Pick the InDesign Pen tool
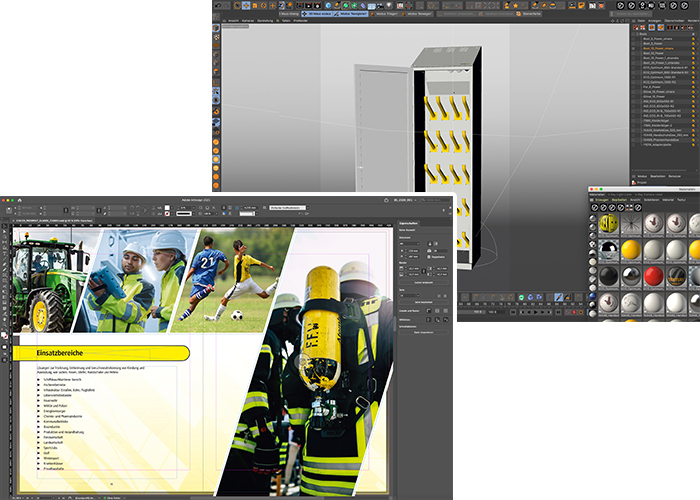700x500 pixels. point(4,265)
